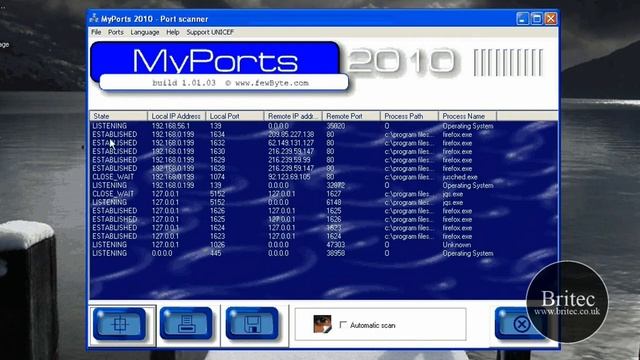The width and height of the screenshot is (640, 360).
Task: Click remote port 47303 cell
Action: [336, 245]
